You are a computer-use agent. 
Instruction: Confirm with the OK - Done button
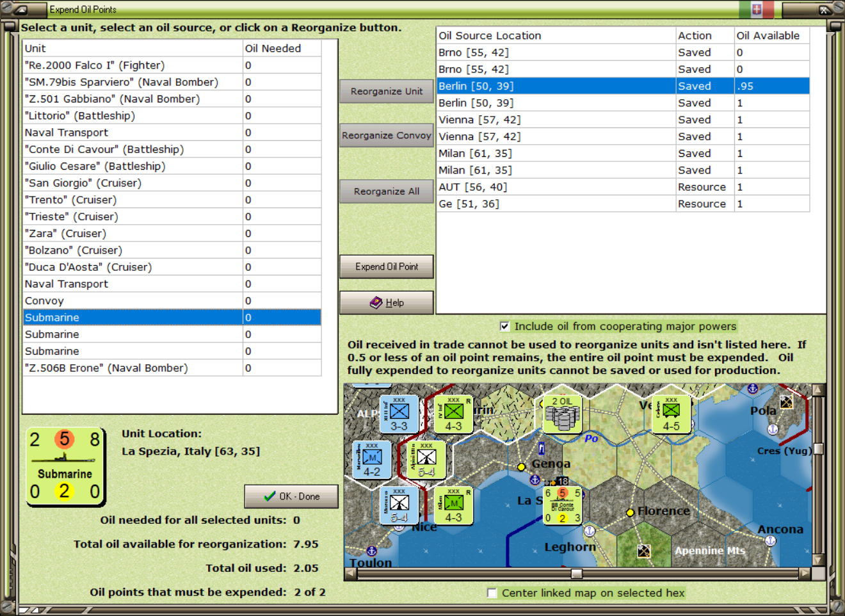(291, 496)
